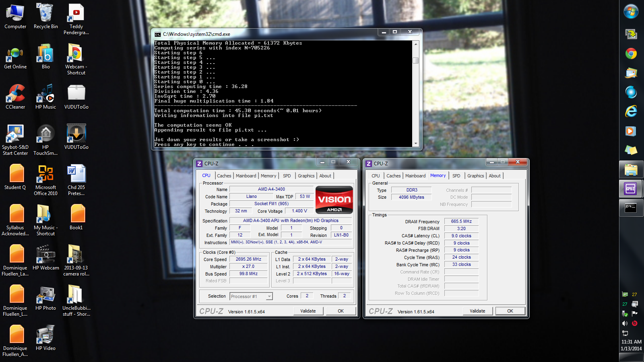The width and height of the screenshot is (644, 362).
Task: Select the Dominique Fluellen_A... file
Action: pyautogui.click(x=15, y=341)
